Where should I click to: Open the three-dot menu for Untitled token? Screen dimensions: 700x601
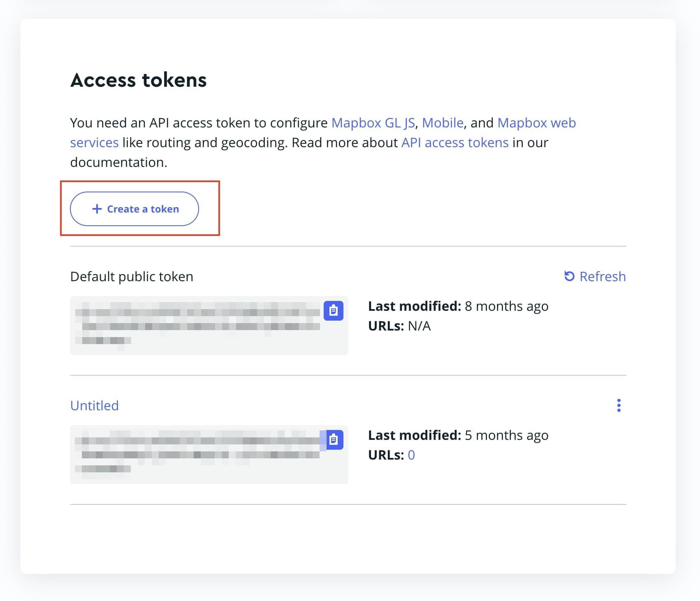click(x=619, y=405)
